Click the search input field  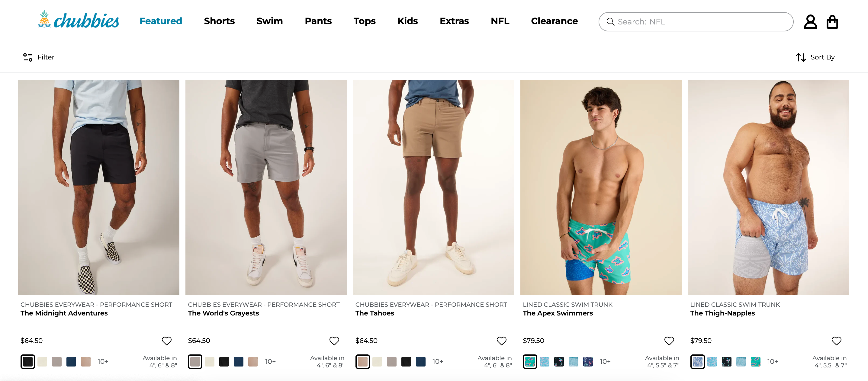click(701, 22)
